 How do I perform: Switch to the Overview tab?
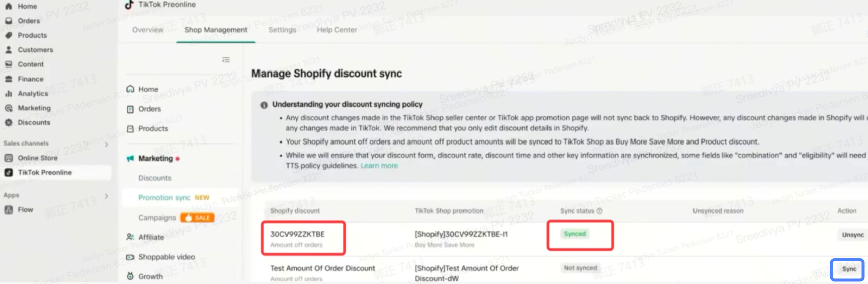[148, 30]
